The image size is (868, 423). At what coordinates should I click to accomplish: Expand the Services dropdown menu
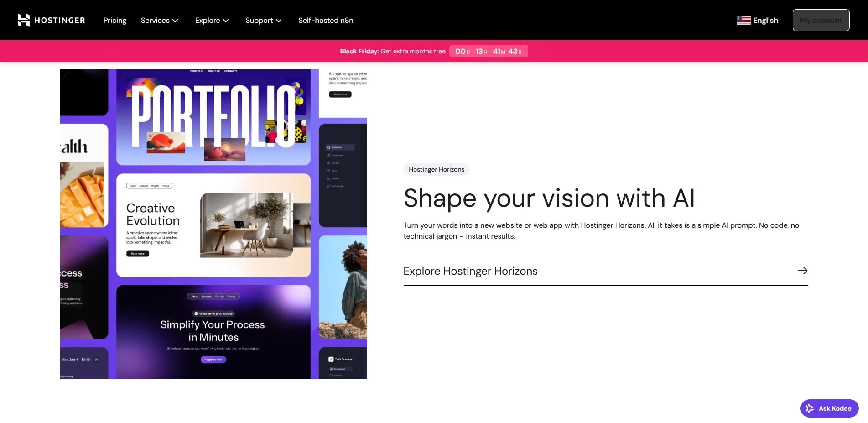click(159, 20)
